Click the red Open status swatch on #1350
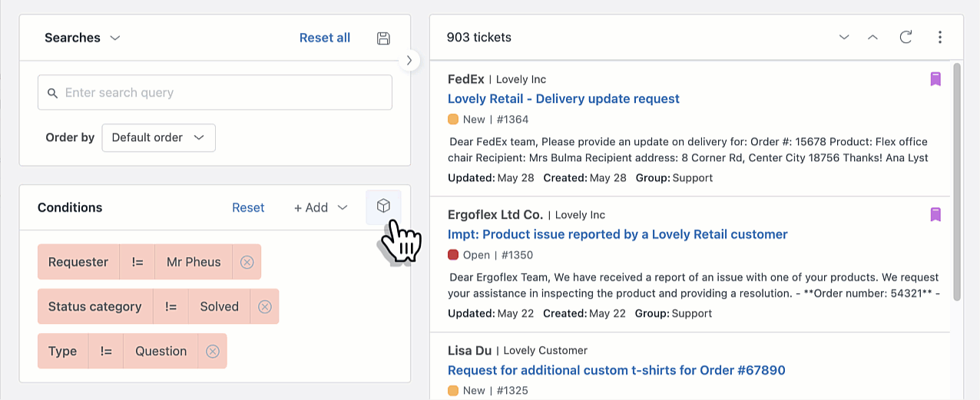 tap(453, 255)
